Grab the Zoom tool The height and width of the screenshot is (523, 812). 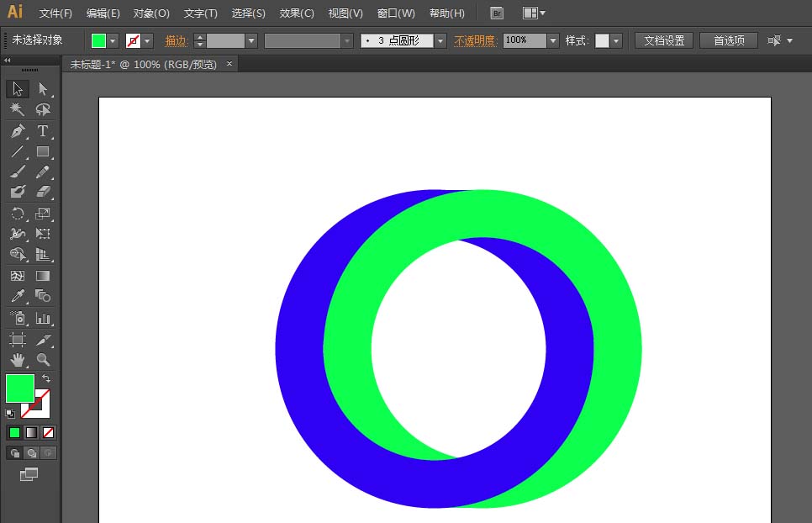click(41, 362)
